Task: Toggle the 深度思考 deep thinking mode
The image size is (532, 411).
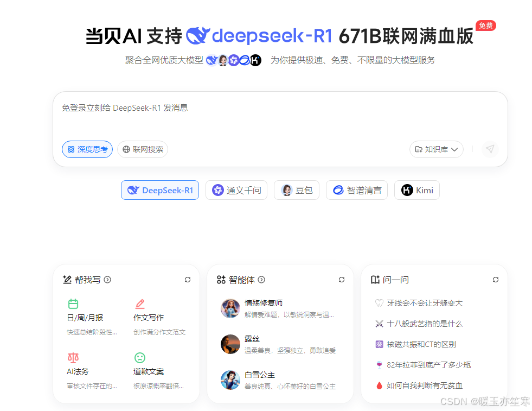Action: tap(87, 149)
